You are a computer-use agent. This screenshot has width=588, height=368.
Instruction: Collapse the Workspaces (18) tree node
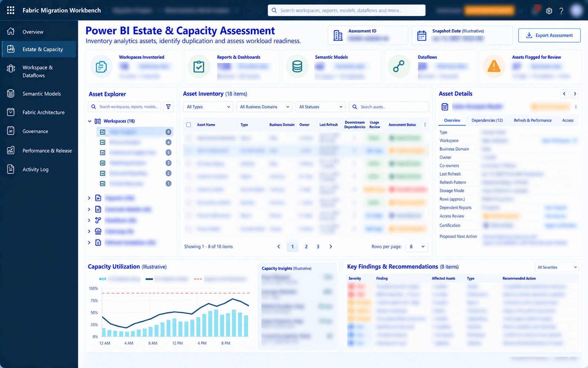pos(90,121)
